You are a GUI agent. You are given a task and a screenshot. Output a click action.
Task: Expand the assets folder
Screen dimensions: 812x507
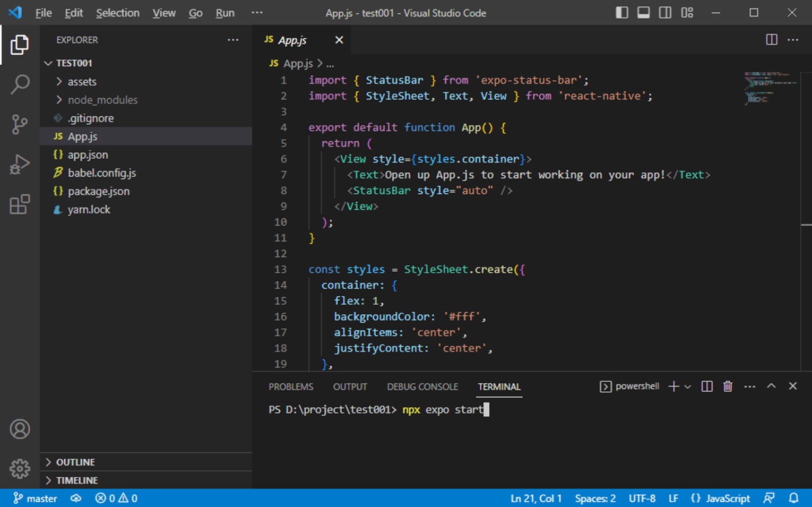click(146, 81)
